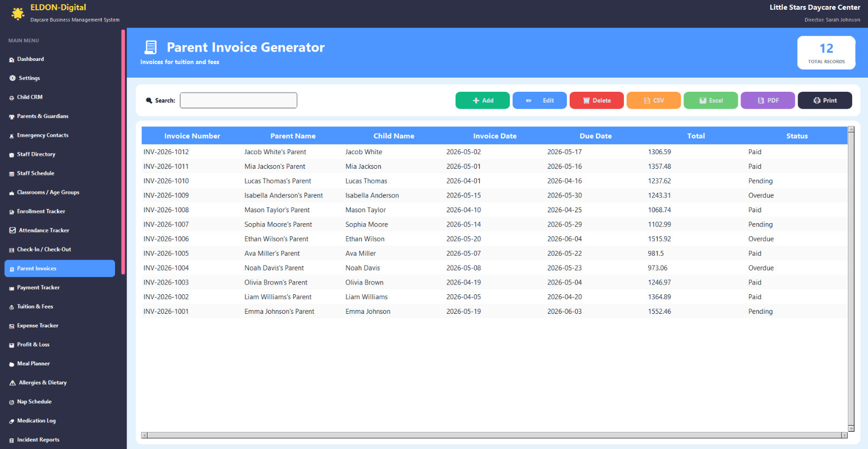Sort by Parent Name column header

(x=293, y=136)
